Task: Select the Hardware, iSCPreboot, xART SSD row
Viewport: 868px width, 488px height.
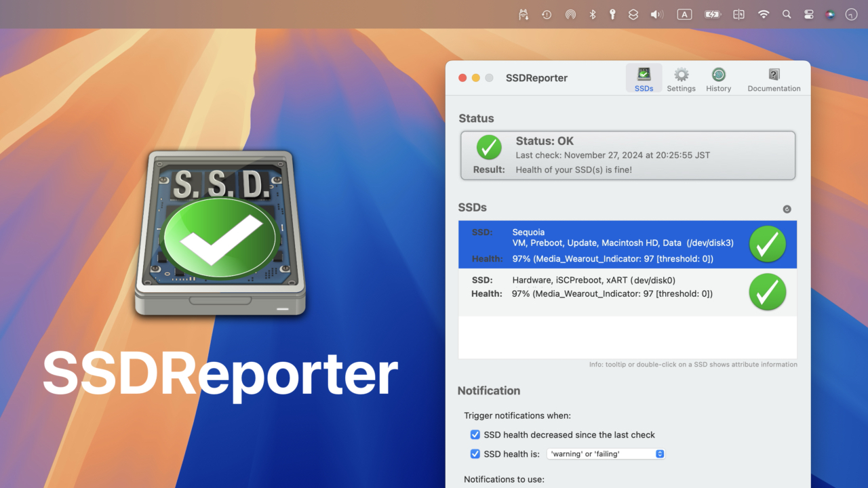Action: point(627,292)
